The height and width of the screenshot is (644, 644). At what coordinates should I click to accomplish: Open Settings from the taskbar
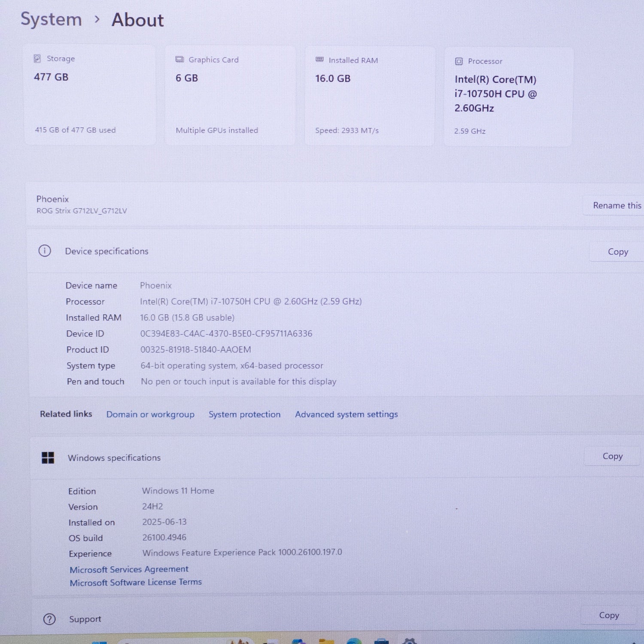point(411,641)
